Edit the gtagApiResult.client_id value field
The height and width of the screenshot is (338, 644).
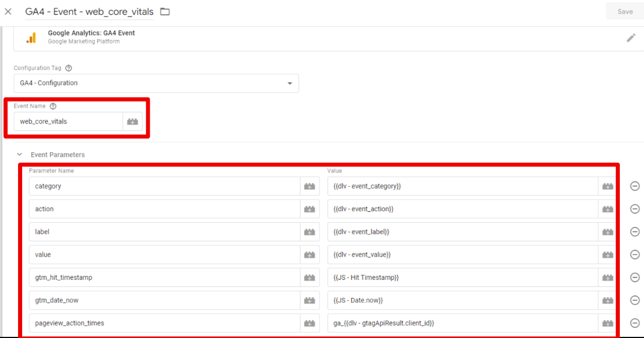coord(463,323)
